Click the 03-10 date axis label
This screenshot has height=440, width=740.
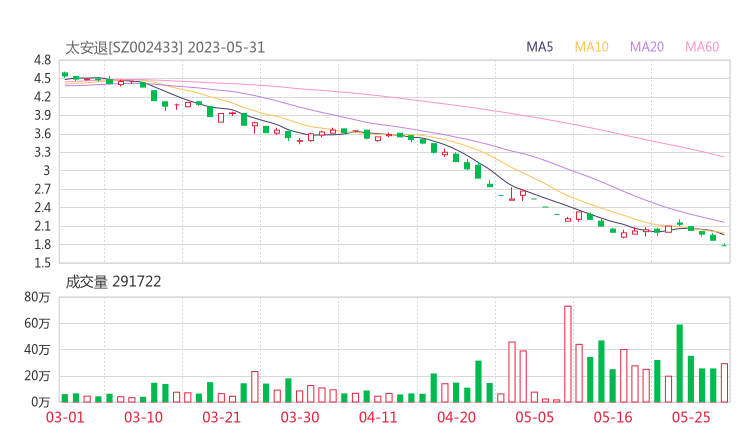tap(143, 417)
